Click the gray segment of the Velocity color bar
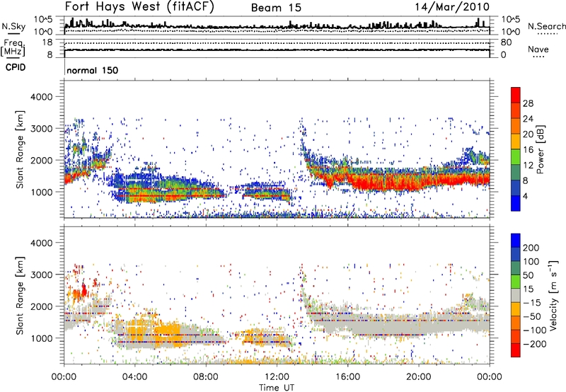 pyautogui.click(x=516, y=295)
